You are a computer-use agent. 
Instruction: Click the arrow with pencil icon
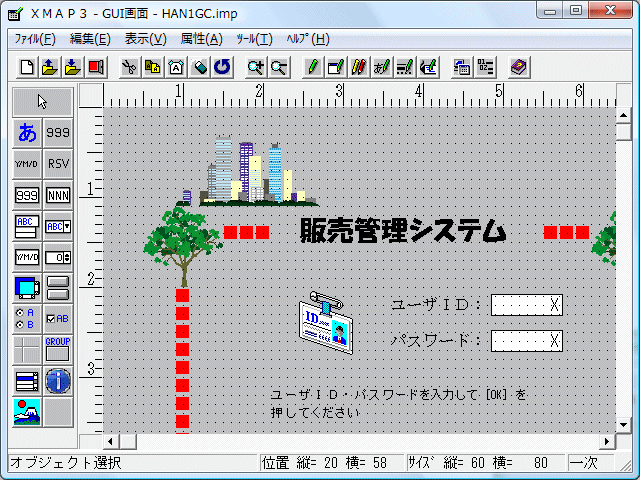click(428, 67)
